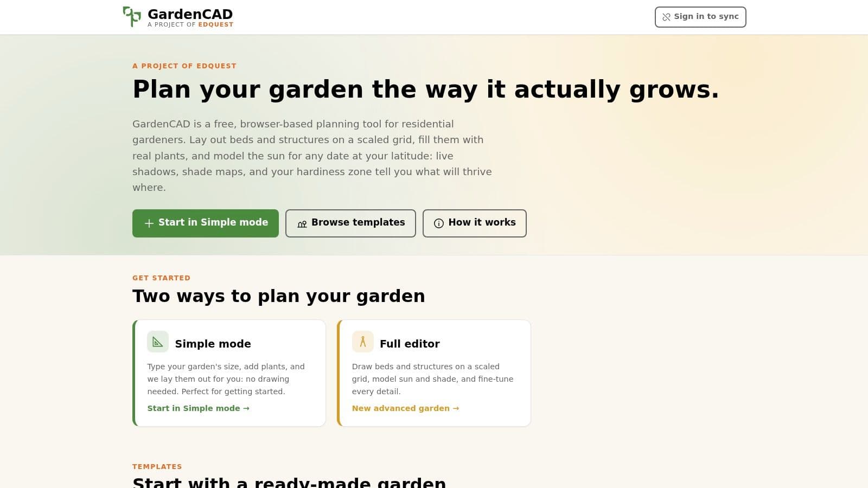This screenshot has width=868, height=488.
Task: Click the EDQUEST text under the header logo
Action: [216, 24]
